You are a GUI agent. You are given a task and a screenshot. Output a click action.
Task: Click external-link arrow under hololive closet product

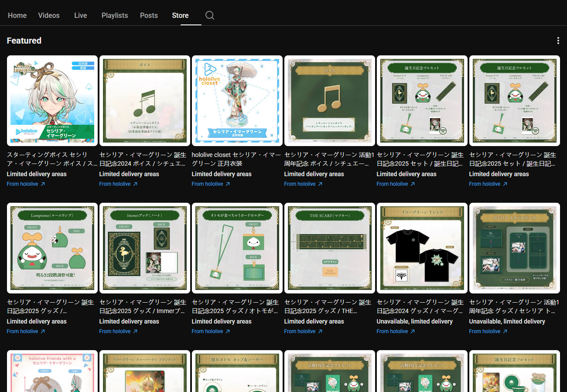click(228, 184)
